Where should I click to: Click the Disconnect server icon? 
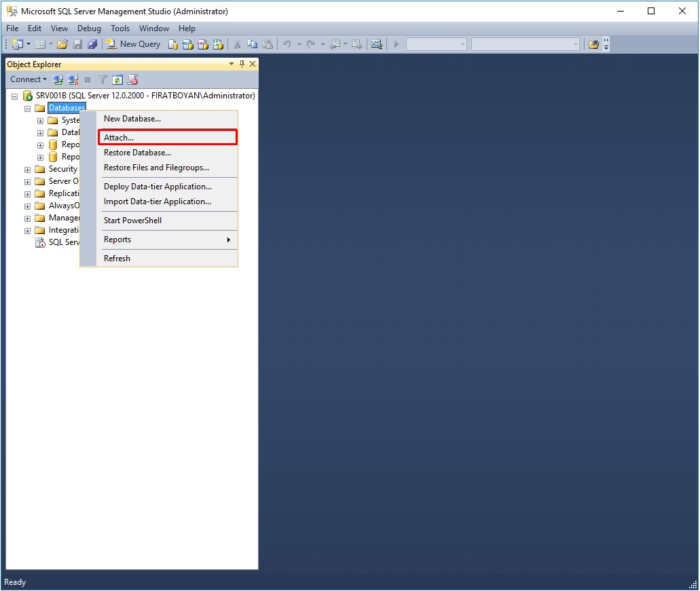tap(73, 80)
